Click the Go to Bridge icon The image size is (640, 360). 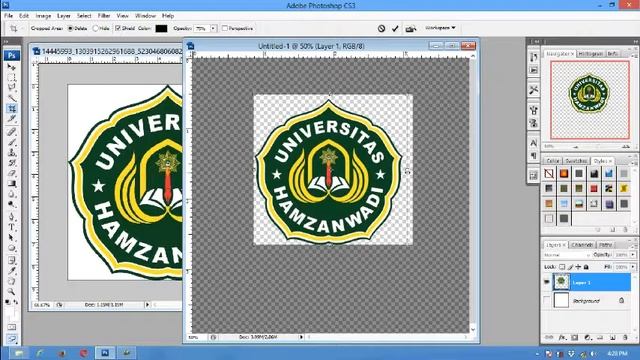[x=411, y=29]
